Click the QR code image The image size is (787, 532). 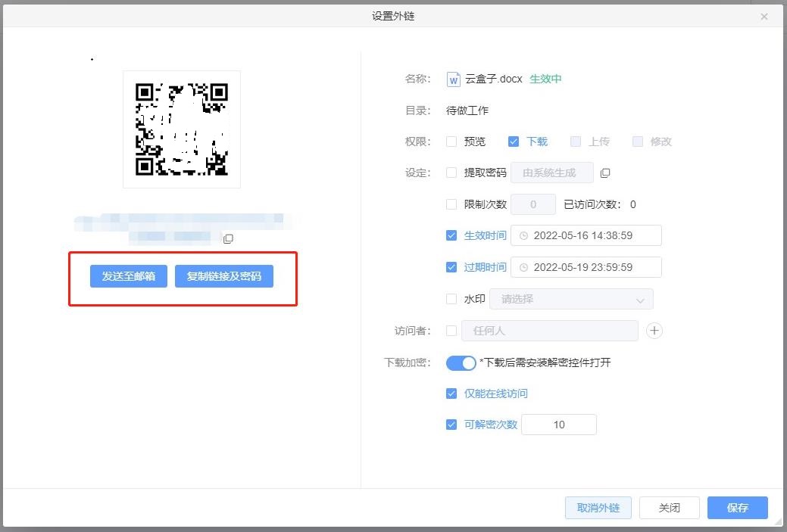tap(182, 129)
